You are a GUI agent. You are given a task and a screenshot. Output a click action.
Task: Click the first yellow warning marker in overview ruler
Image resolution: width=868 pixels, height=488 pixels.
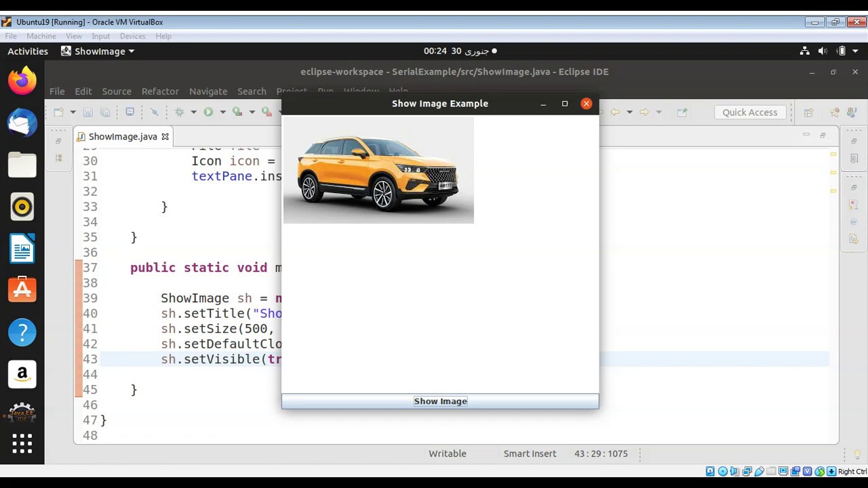coord(833,155)
